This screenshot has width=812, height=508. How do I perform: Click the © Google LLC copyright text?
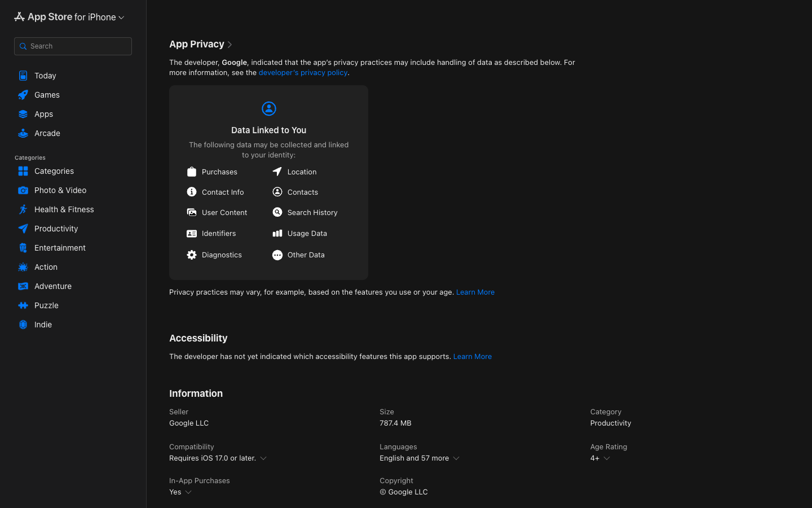coord(404,492)
